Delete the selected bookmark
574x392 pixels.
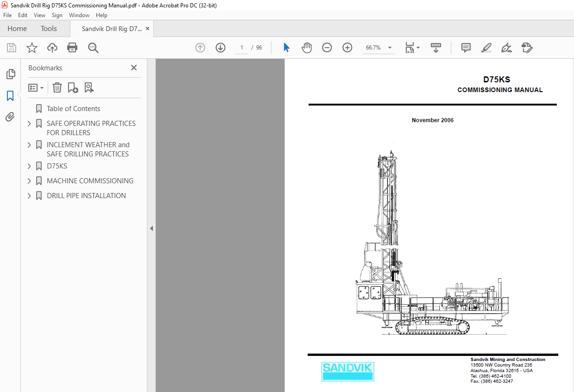tap(57, 87)
